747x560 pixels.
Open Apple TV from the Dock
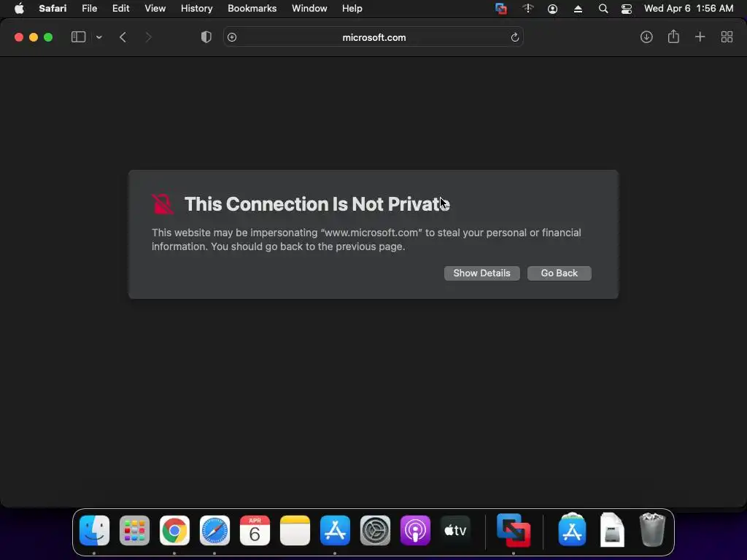pos(455,530)
